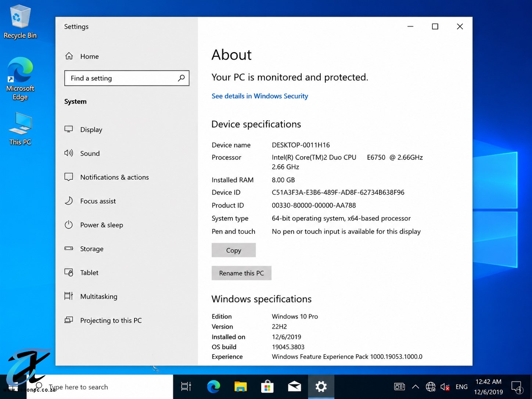Viewport: 532px width, 399px height.
Task: Click the Windows specifications heading
Action: [262, 299]
